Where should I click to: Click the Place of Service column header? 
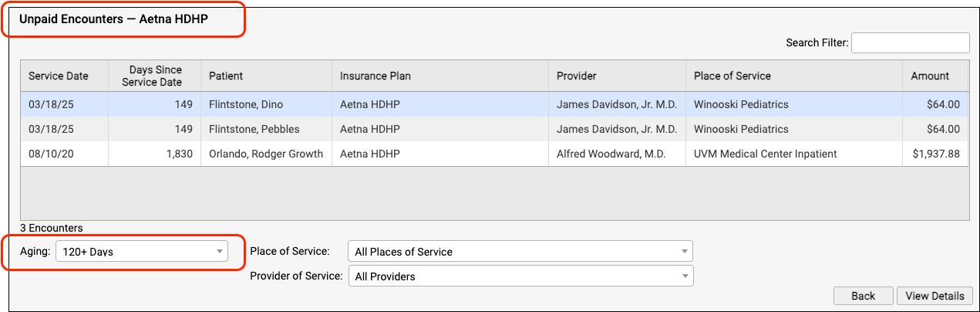(793, 76)
